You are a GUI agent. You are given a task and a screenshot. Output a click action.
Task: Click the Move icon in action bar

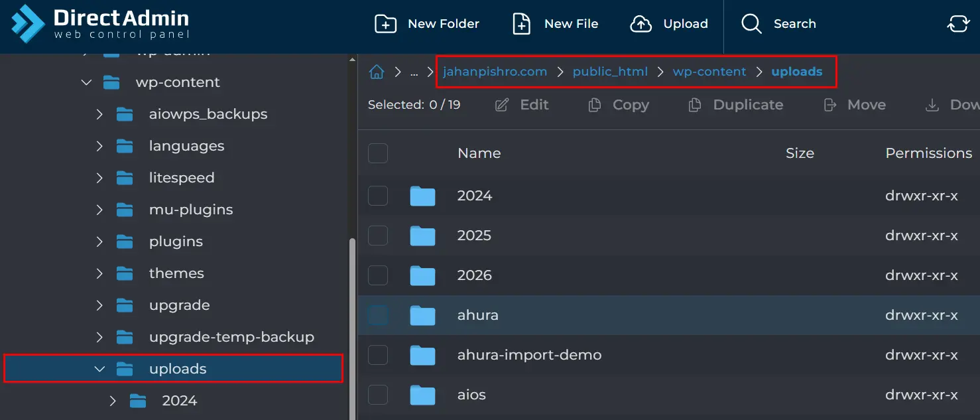point(829,105)
